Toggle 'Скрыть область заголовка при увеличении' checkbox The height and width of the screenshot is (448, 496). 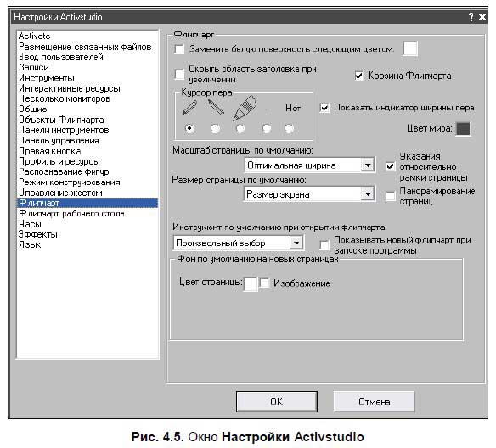tap(179, 75)
